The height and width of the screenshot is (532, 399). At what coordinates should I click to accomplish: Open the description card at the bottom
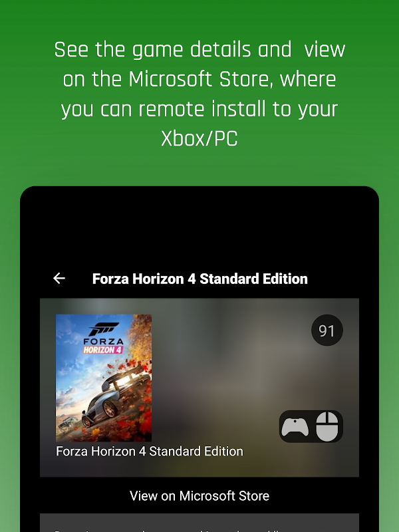tap(199, 523)
